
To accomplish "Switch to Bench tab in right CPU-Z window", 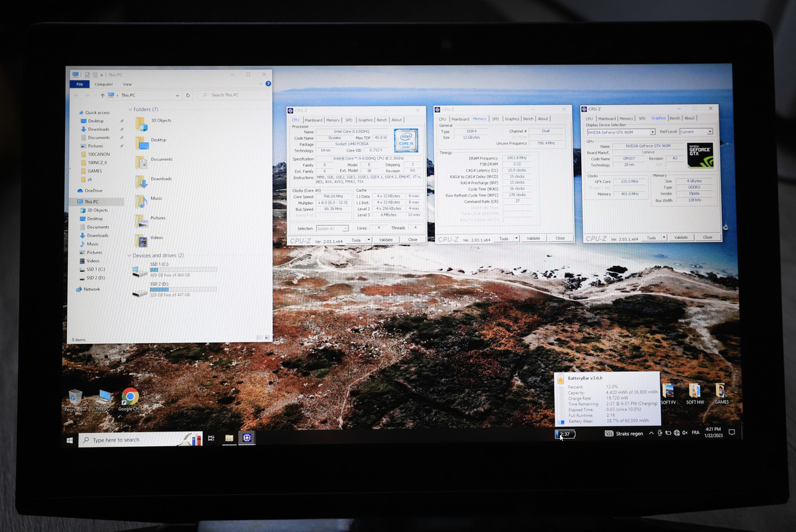I will (x=674, y=118).
